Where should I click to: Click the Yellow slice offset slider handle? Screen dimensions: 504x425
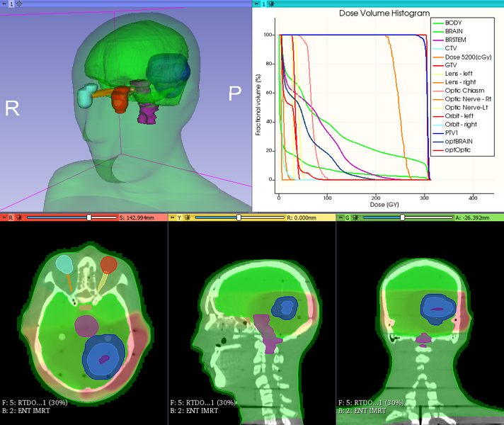tap(239, 217)
